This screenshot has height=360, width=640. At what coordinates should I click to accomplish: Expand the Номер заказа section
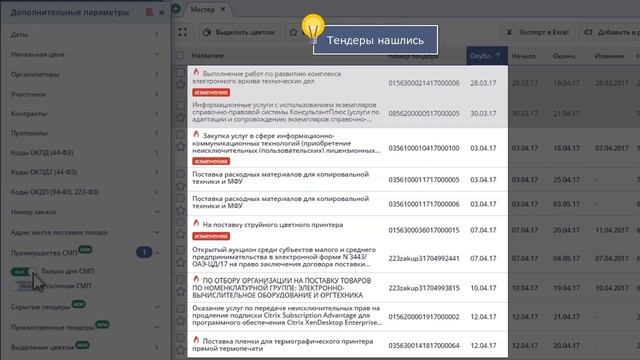tap(85, 212)
